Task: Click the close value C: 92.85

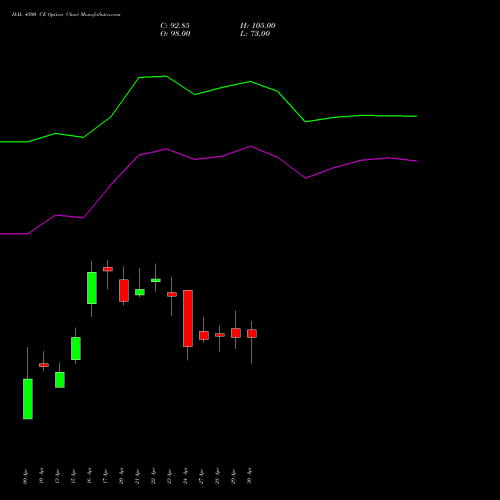Action: pos(175,26)
